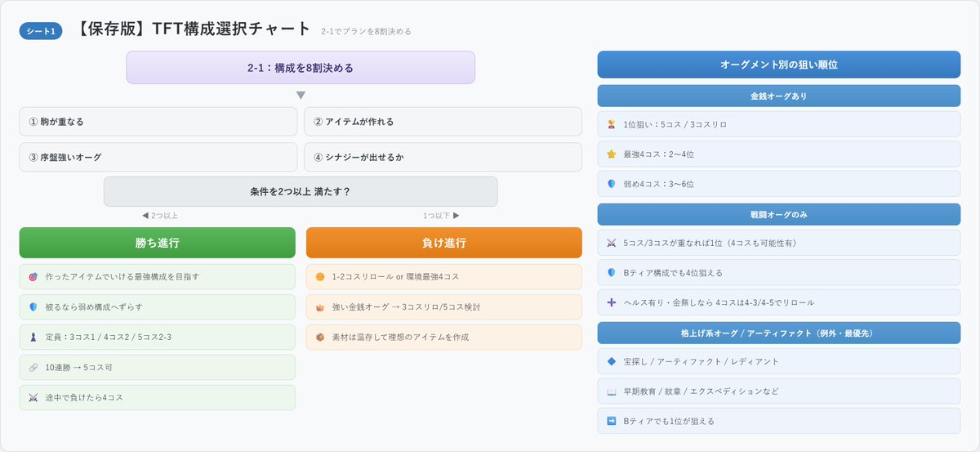Click the 1-2コスリロール or 環境最強4コス text

395,277
